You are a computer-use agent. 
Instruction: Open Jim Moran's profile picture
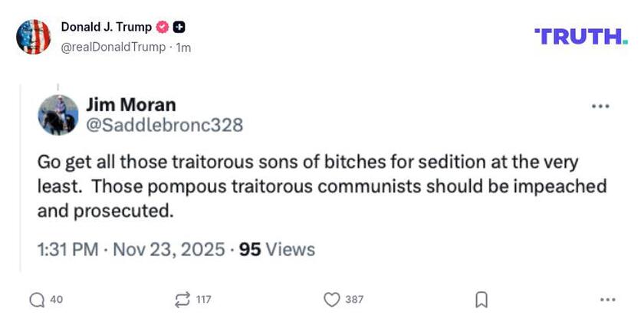click(x=58, y=115)
